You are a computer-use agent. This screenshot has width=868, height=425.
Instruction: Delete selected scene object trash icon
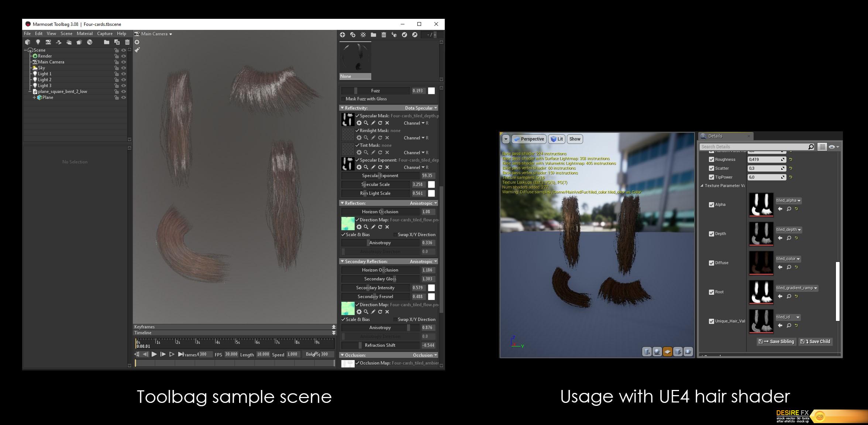(x=127, y=42)
